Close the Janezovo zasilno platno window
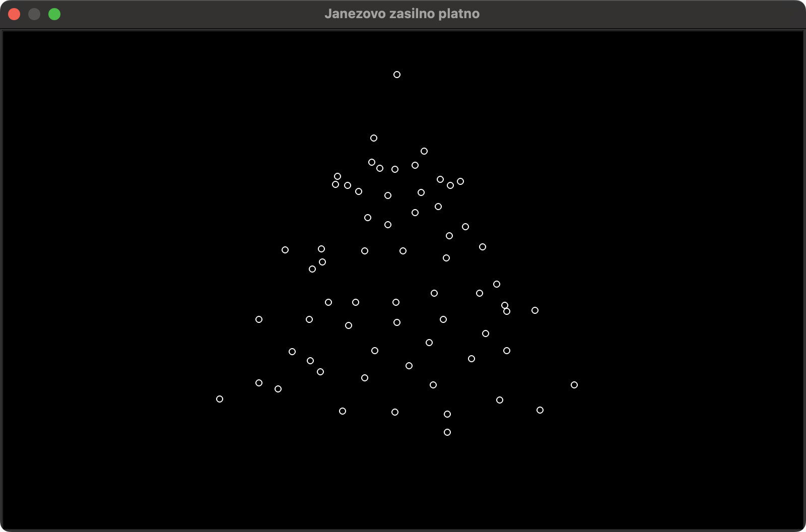This screenshot has height=532, width=806. 14,14
